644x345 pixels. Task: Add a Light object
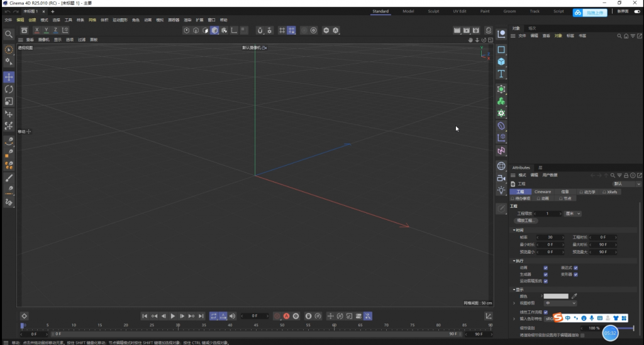tap(501, 190)
